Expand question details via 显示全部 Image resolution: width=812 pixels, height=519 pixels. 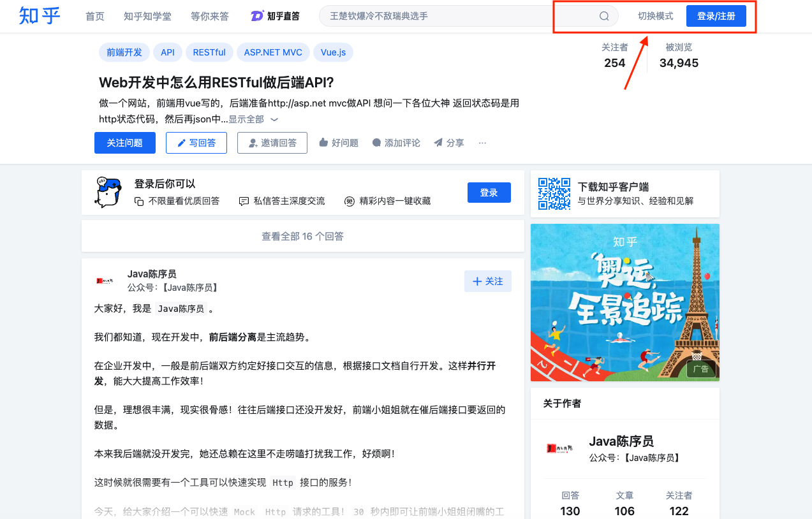click(x=253, y=119)
